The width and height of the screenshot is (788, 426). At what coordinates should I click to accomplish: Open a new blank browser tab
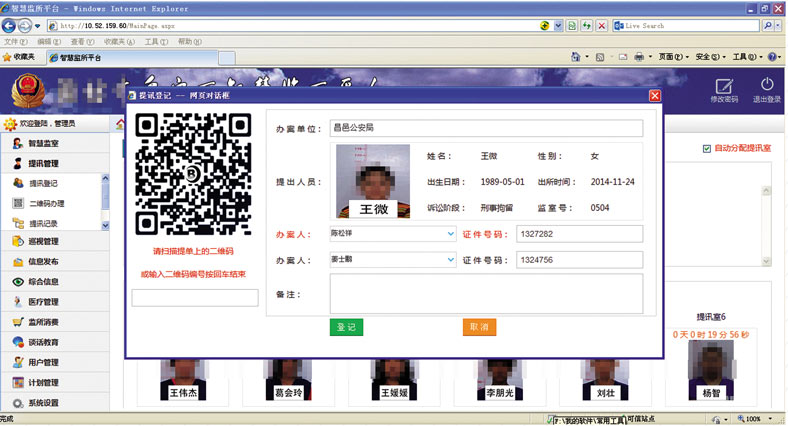[x=227, y=58]
